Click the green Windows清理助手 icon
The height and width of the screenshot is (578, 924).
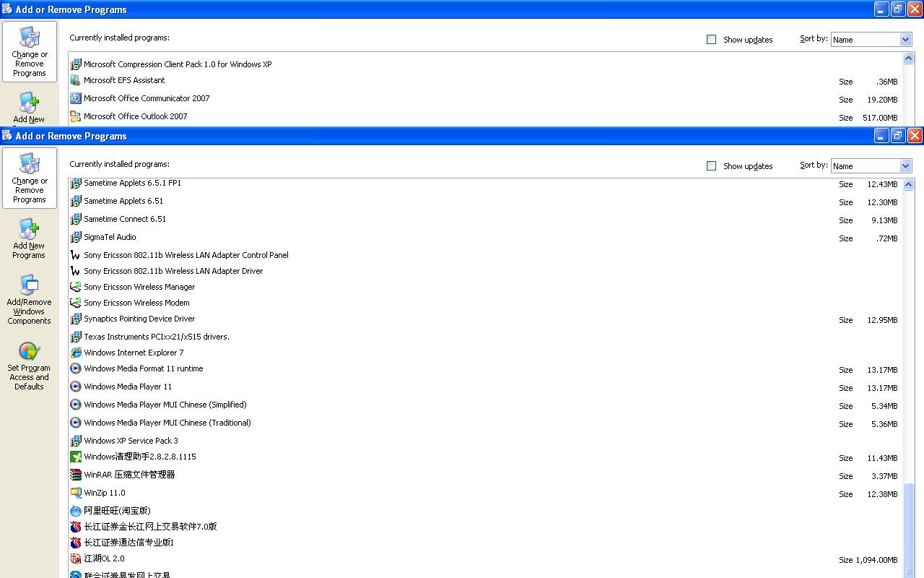tap(75, 457)
